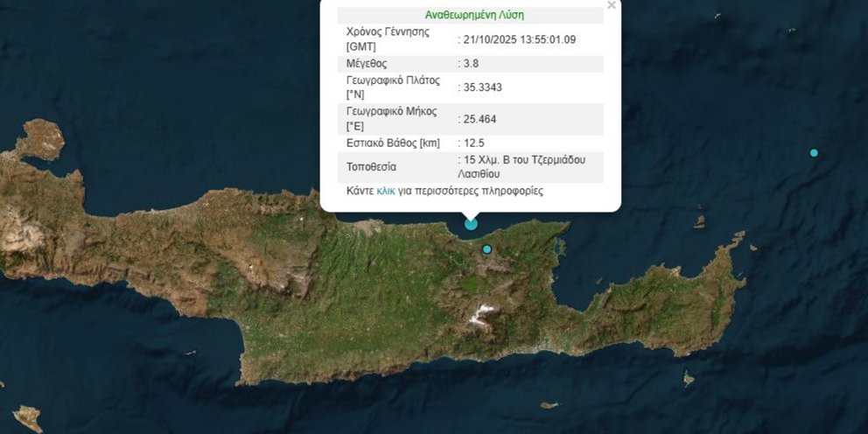Click the 'Τοποθεσία' row label
The image size is (868, 434).
[372, 166]
